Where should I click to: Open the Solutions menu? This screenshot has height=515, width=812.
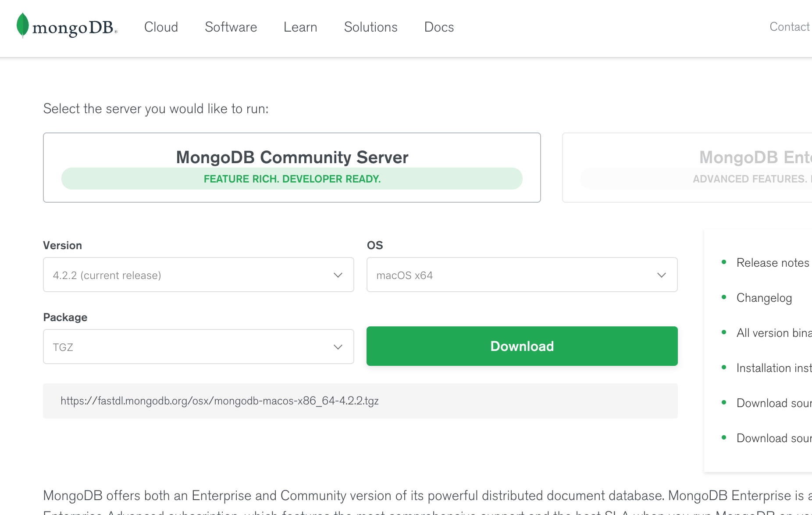click(x=370, y=27)
